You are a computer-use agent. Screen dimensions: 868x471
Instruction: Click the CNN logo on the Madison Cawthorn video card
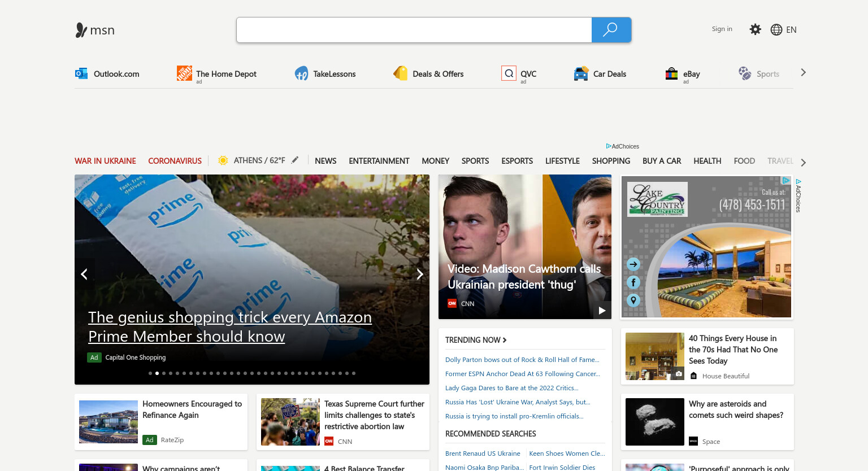452,303
